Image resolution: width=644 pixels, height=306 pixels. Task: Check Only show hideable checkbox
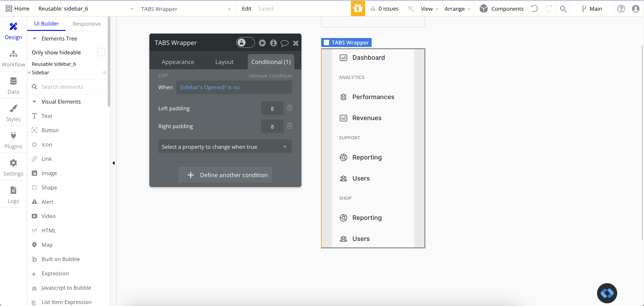pyautogui.click(x=101, y=52)
